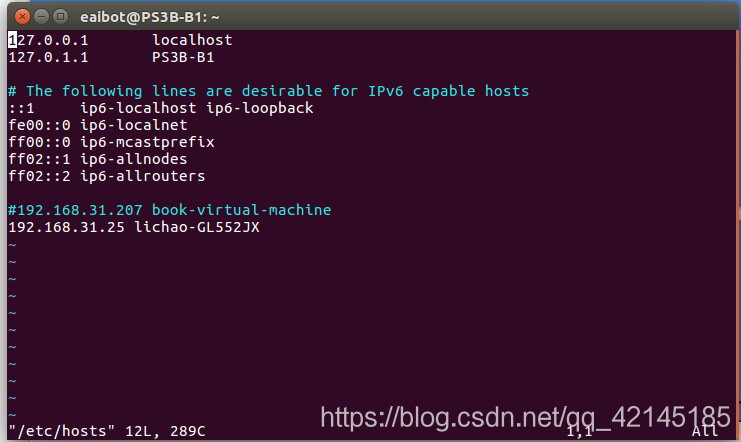The width and height of the screenshot is (741, 442).
Task: Click the ip6-localhost alias
Action: 138,108
